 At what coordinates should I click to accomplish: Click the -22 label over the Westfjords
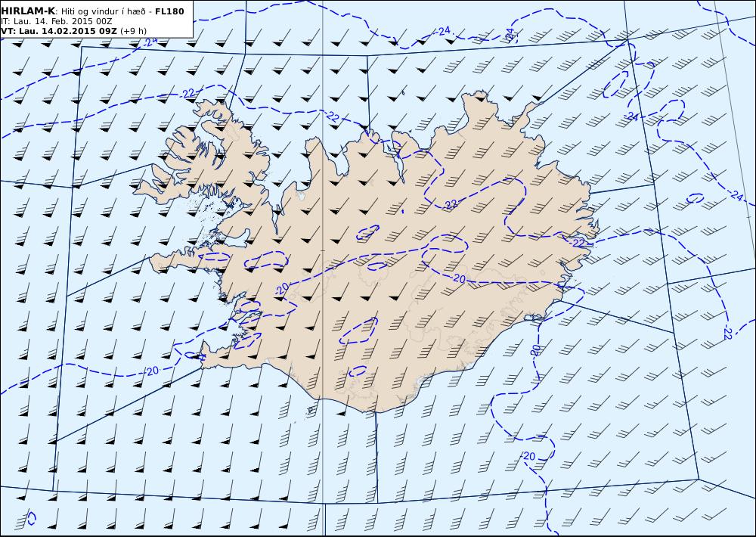point(188,94)
